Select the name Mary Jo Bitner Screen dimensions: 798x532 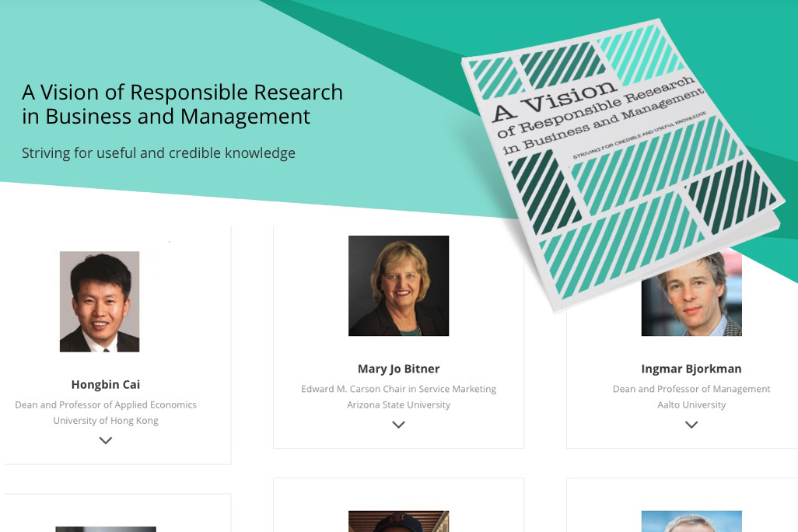398,369
